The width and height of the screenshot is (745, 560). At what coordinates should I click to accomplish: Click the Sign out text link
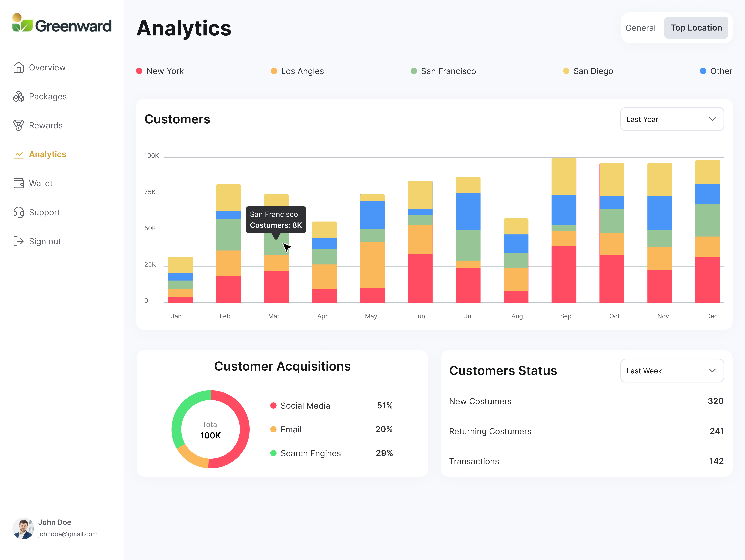tap(45, 241)
